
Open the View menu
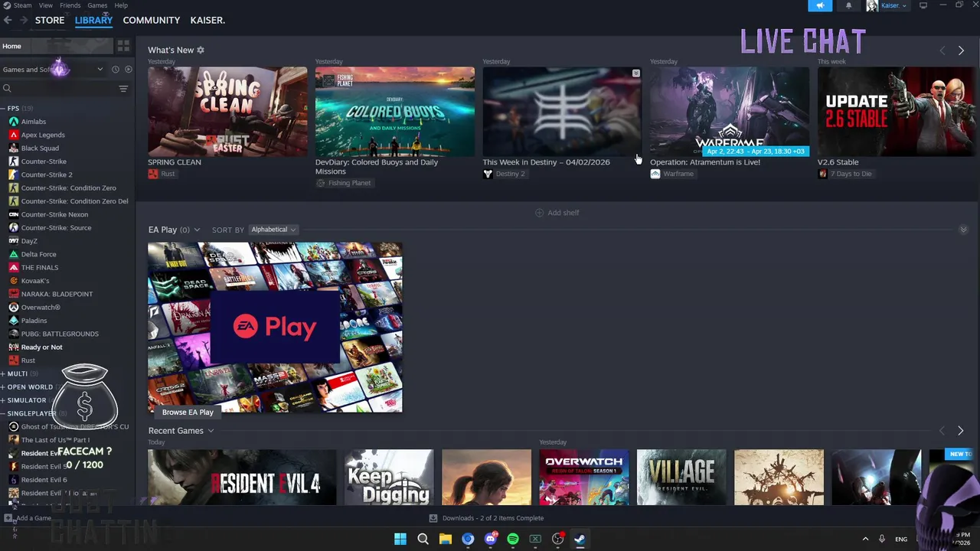pos(46,5)
